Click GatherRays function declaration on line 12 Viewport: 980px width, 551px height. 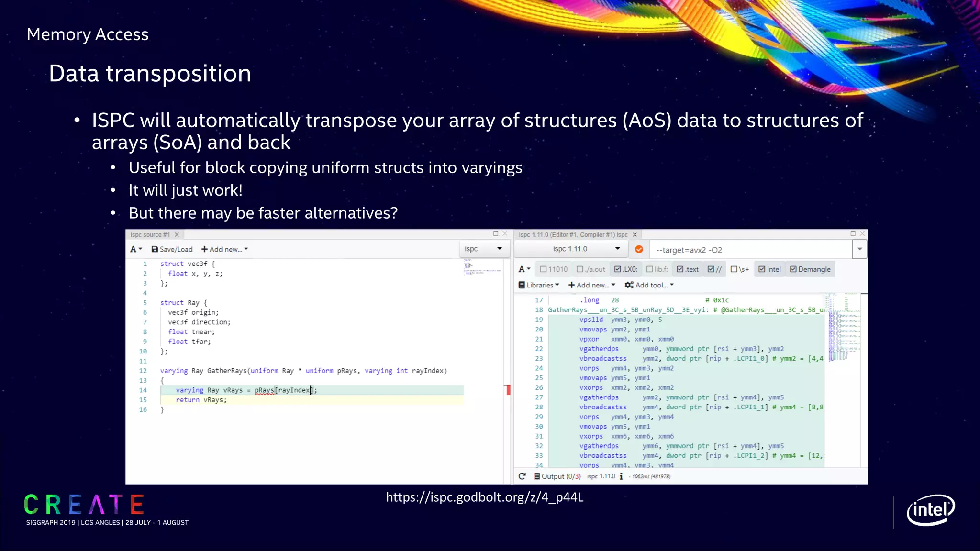coord(303,371)
